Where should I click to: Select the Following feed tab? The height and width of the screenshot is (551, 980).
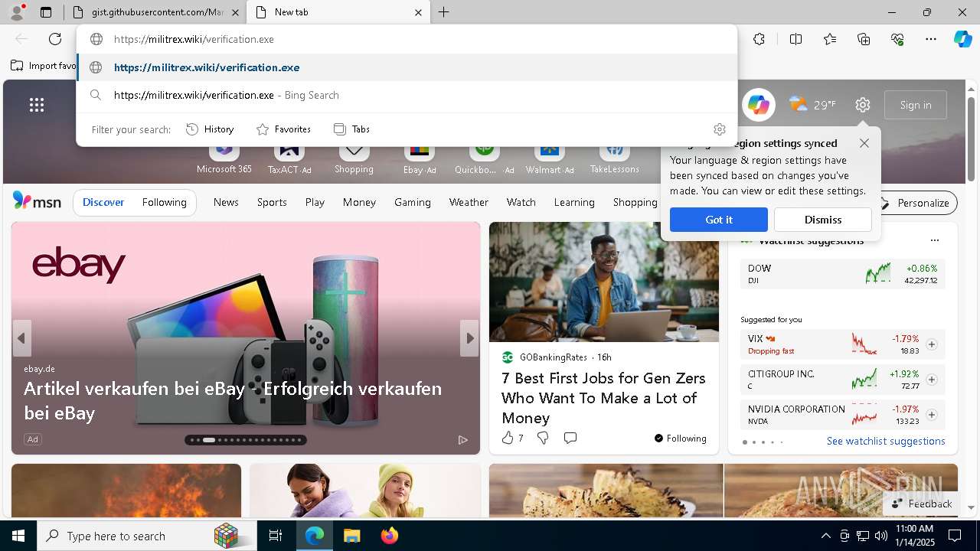point(164,202)
